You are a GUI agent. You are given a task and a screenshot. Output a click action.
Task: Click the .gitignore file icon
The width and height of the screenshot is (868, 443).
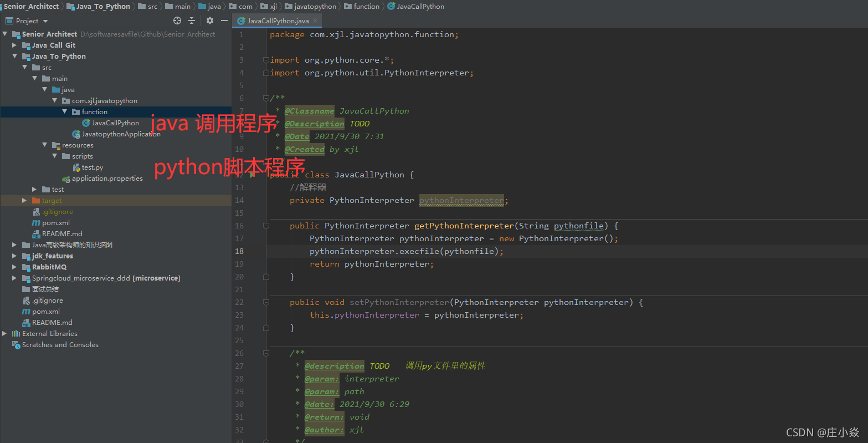coord(37,211)
